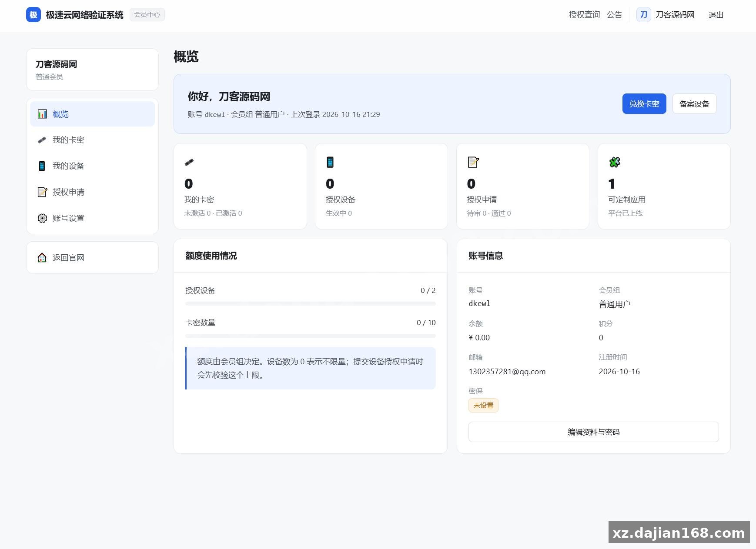The width and height of the screenshot is (756, 549).
Task: Click the gear icon beside 账号设置
Action: [42, 218]
